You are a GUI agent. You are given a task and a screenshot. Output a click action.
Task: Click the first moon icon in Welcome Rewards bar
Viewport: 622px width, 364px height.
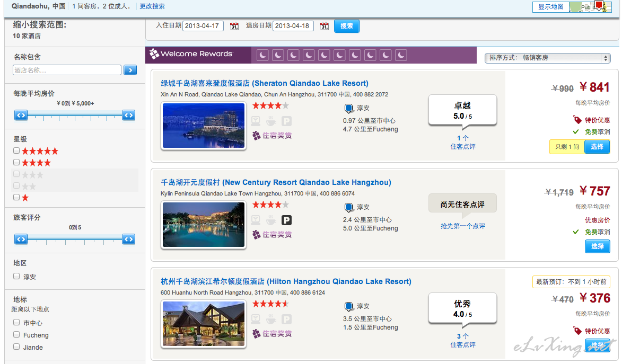[x=262, y=55]
